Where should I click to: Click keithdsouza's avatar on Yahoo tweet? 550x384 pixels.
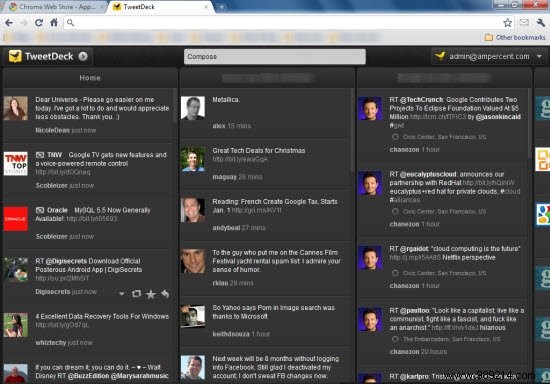(193, 316)
